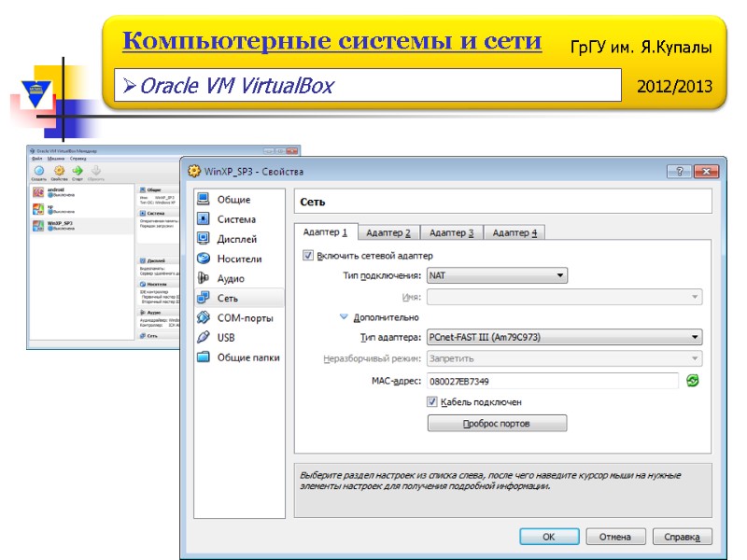Open Неразборчивый режим dropdown
Screen dimensions: 747x560
pos(564,358)
